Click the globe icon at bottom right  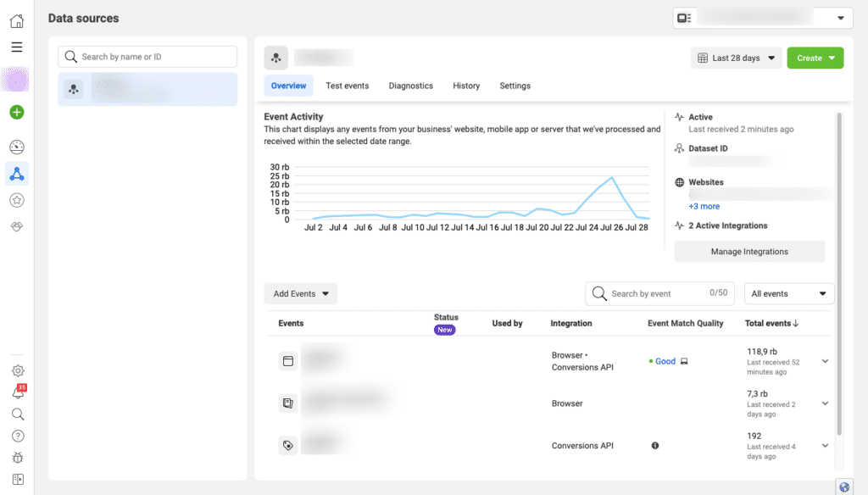pyautogui.click(x=844, y=487)
